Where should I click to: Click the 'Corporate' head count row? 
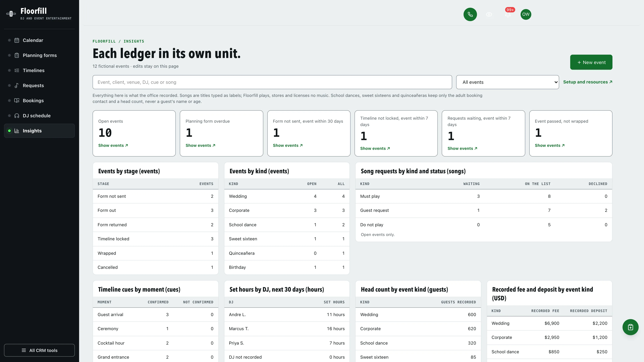click(418, 328)
